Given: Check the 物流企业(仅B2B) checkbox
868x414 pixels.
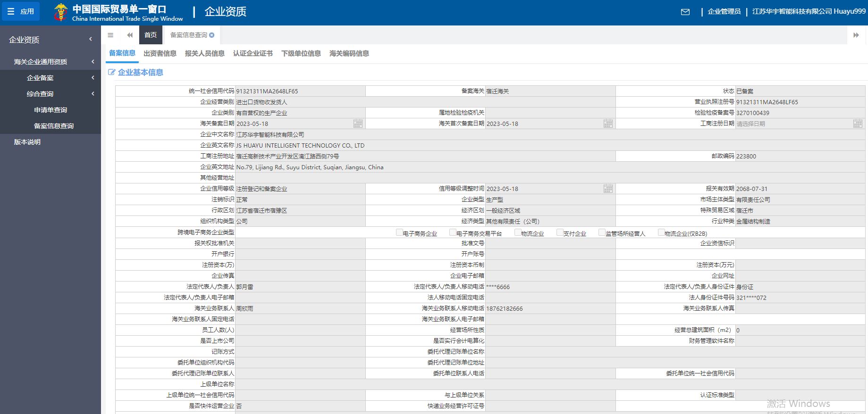Looking at the screenshot, I should (661, 232).
